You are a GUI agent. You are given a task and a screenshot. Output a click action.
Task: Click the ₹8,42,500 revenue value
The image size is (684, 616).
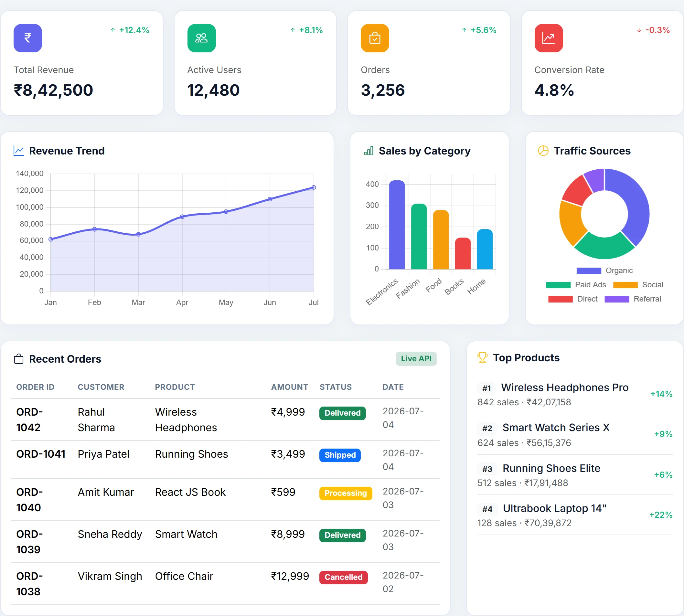tap(53, 90)
